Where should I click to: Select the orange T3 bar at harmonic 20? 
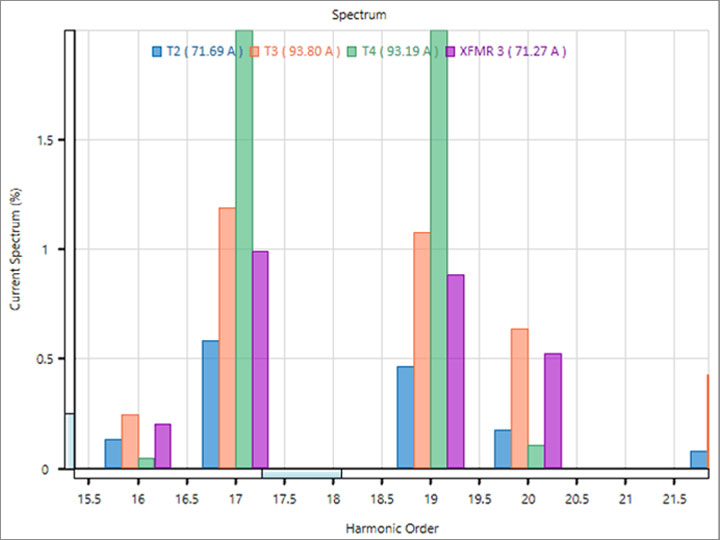point(519,398)
